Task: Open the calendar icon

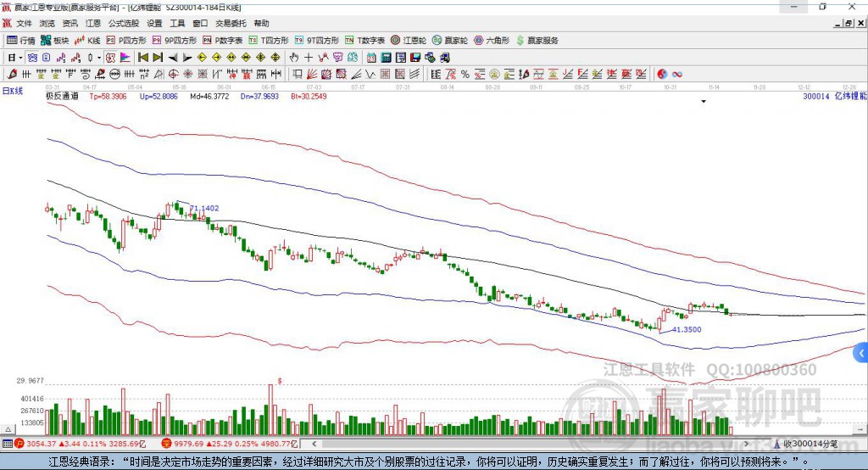Action: click(x=371, y=58)
